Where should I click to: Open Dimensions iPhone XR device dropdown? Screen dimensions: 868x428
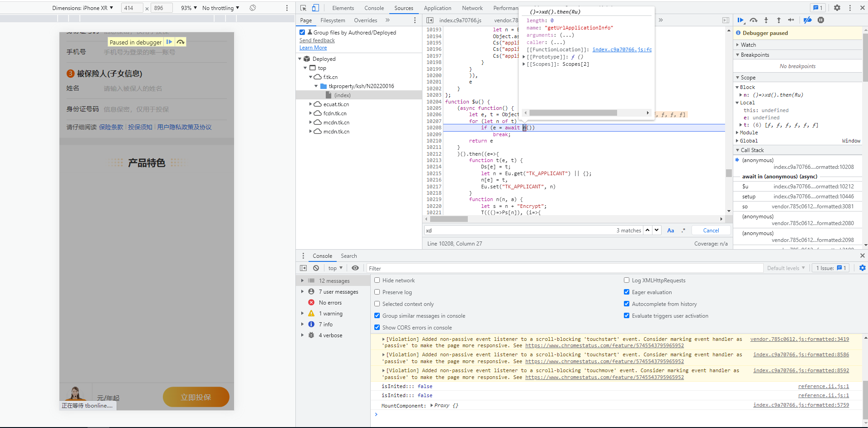pos(83,8)
